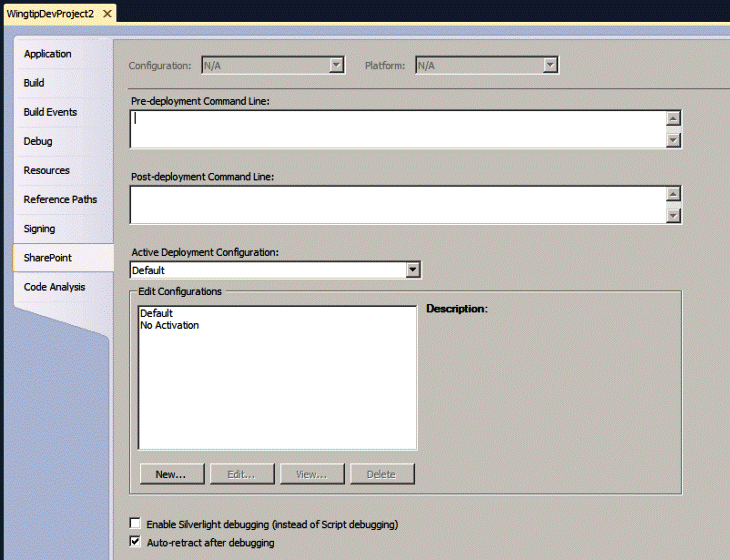Uncheck Auto-retract after debugging
Screen dimensions: 730x560
135,542
